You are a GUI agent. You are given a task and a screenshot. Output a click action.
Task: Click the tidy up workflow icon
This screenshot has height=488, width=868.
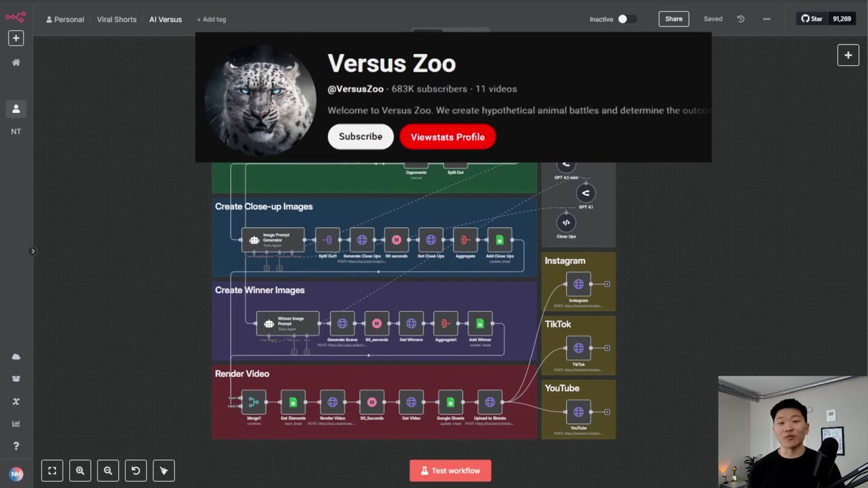tap(163, 471)
